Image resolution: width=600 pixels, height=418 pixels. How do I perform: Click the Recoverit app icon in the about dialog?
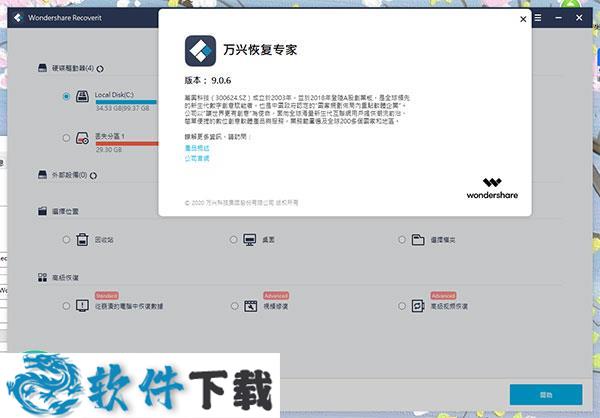click(201, 51)
